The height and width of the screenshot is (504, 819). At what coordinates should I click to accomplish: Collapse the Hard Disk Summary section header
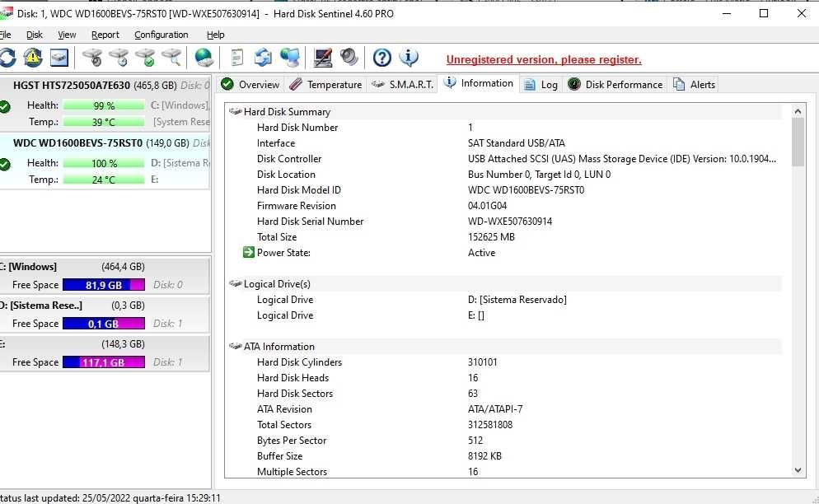click(x=504, y=112)
